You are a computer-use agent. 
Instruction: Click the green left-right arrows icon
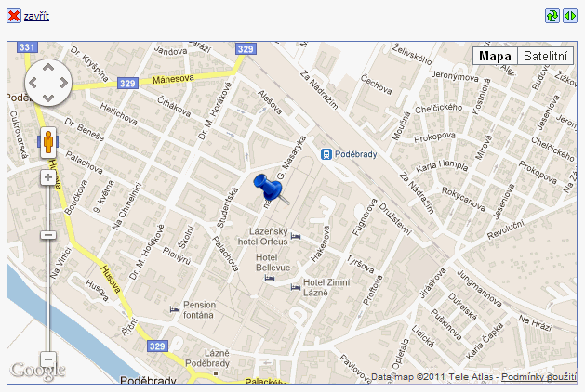(x=570, y=16)
